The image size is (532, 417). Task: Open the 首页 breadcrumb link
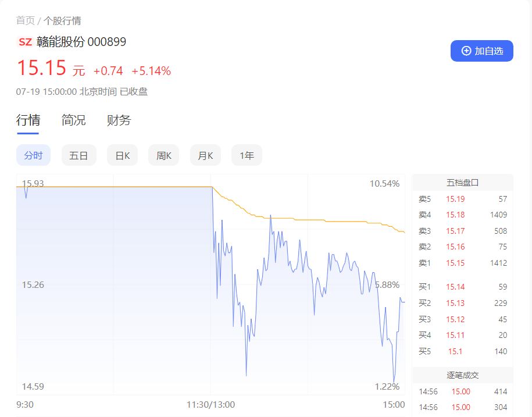click(x=25, y=21)
